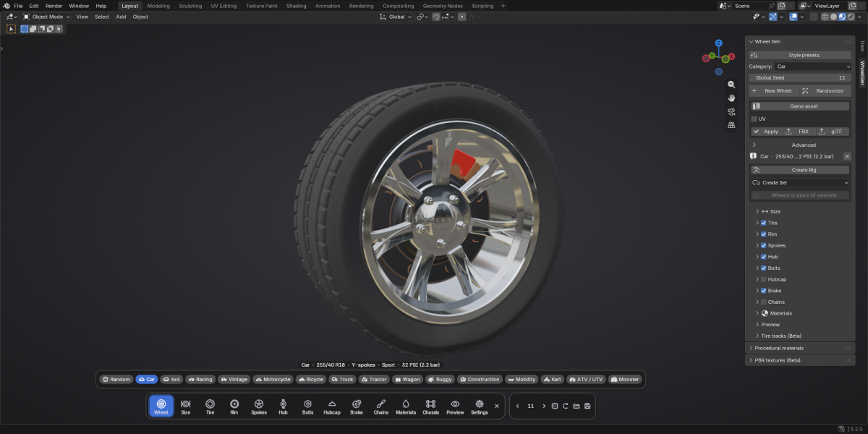Click the save icon in seed toolbar

(x=587, y=406)
